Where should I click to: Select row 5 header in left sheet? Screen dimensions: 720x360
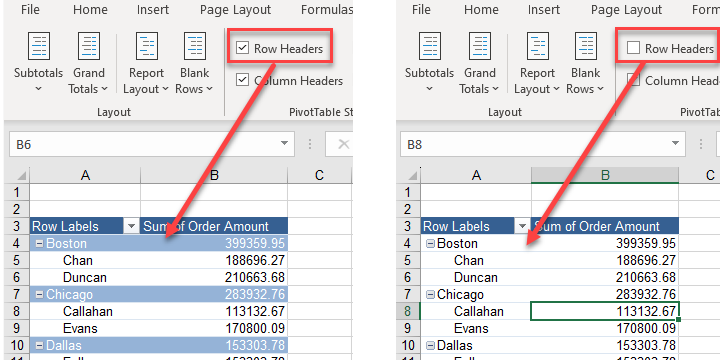[17, 260]
